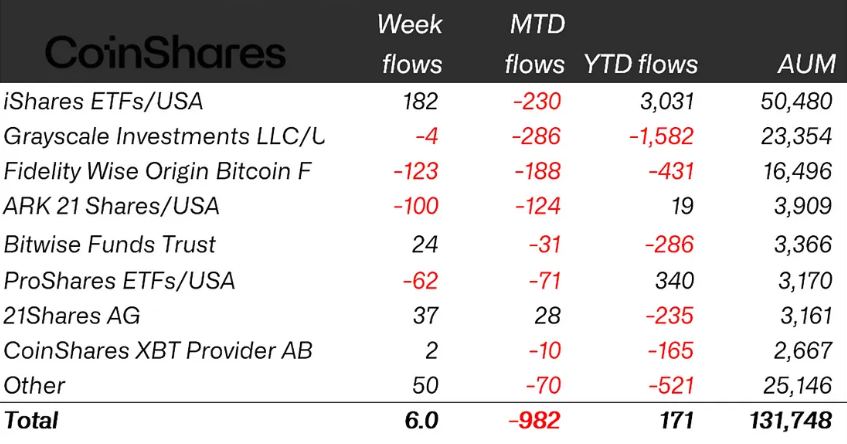Select the Other row label
The width and height of the screenshot is (847, 444).
pos(35,386)
